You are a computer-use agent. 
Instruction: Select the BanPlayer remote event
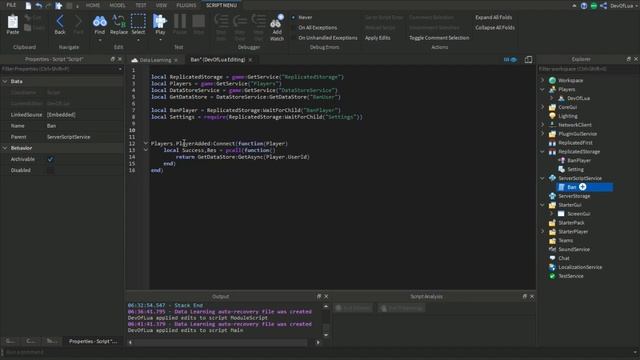[578, 160]
